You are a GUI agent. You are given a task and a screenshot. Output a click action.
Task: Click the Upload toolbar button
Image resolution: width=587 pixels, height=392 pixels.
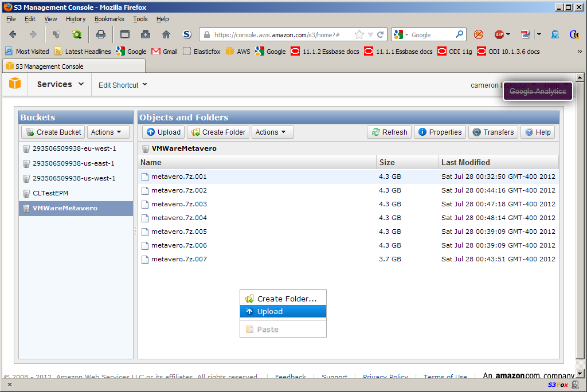[x=163, y=132]
